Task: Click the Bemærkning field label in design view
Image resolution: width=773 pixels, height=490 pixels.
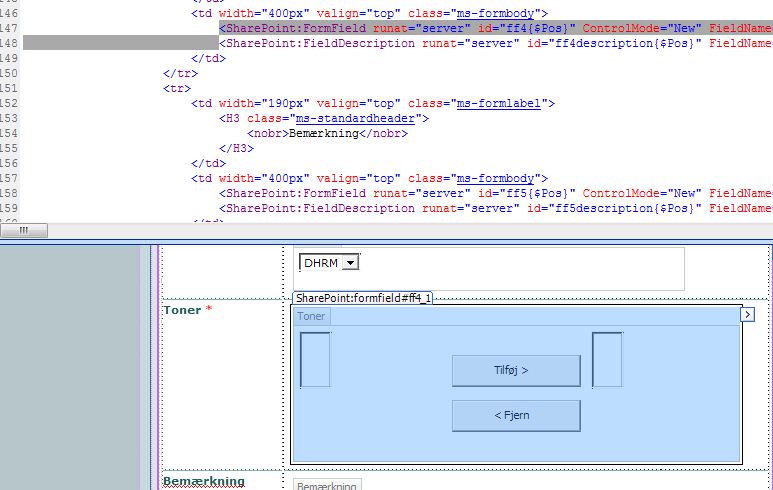Action: pos(204,482)
